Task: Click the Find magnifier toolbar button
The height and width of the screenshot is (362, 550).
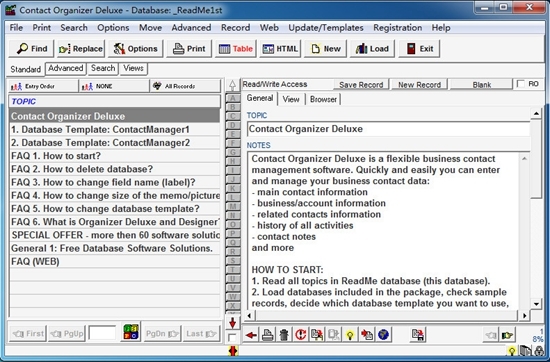Action: (x=31, y=48)
